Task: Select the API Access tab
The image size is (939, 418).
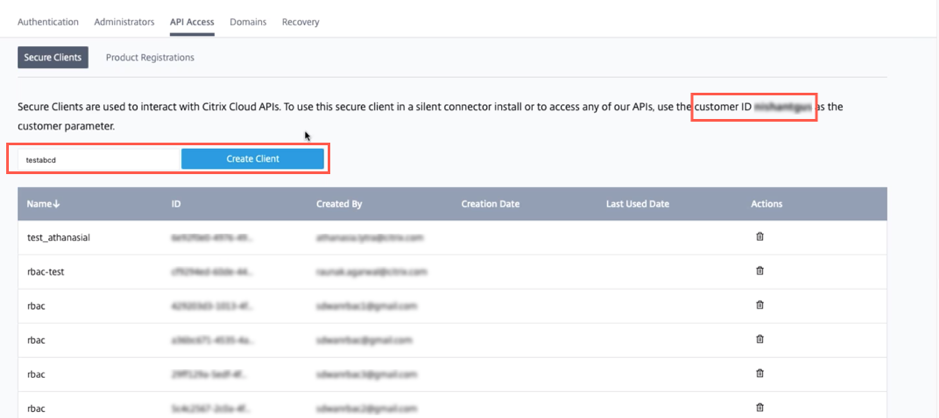Action: (x=192, y=22)
